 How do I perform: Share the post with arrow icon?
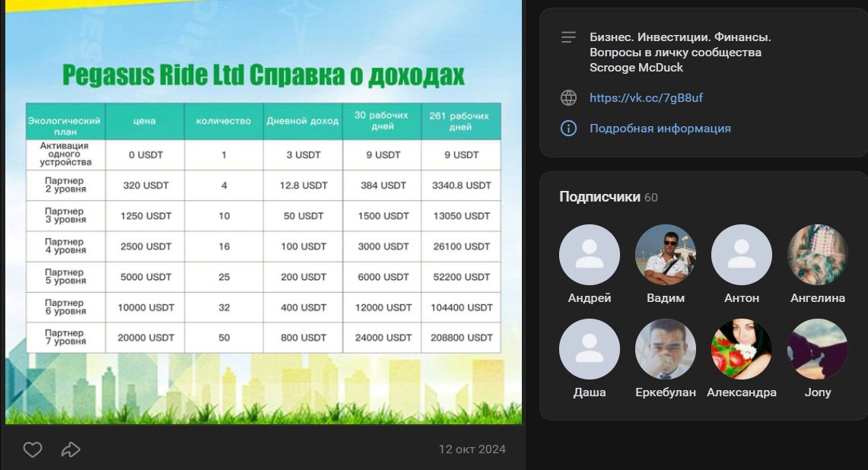click(x=71, y=449)
